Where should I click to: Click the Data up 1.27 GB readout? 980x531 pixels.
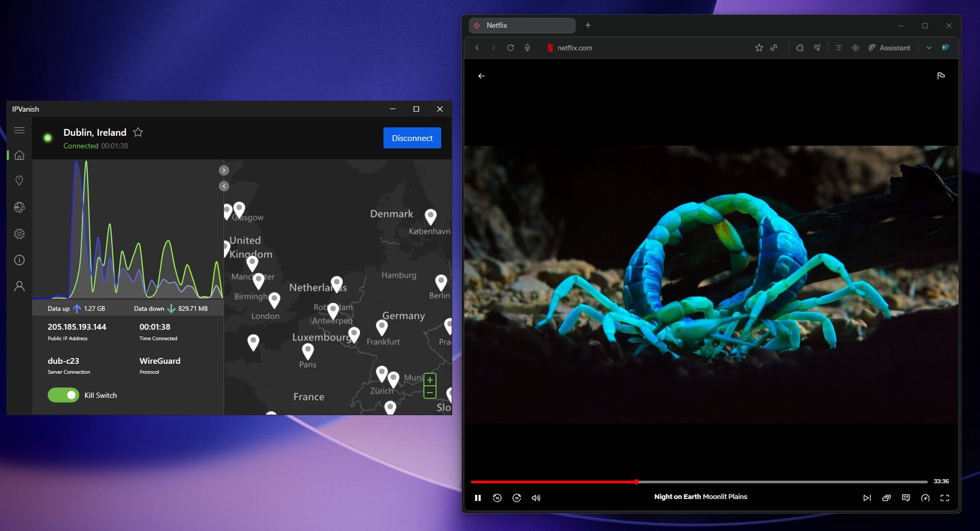[77, 309]
